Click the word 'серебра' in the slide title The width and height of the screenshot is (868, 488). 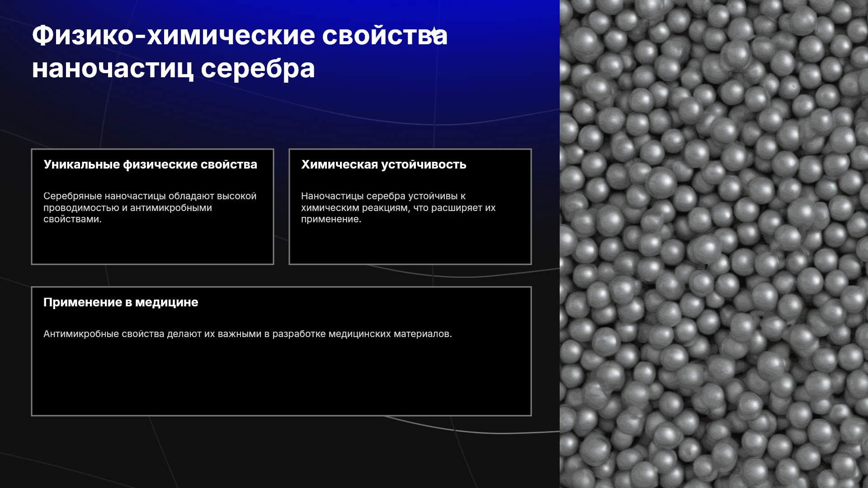[258, 69]
